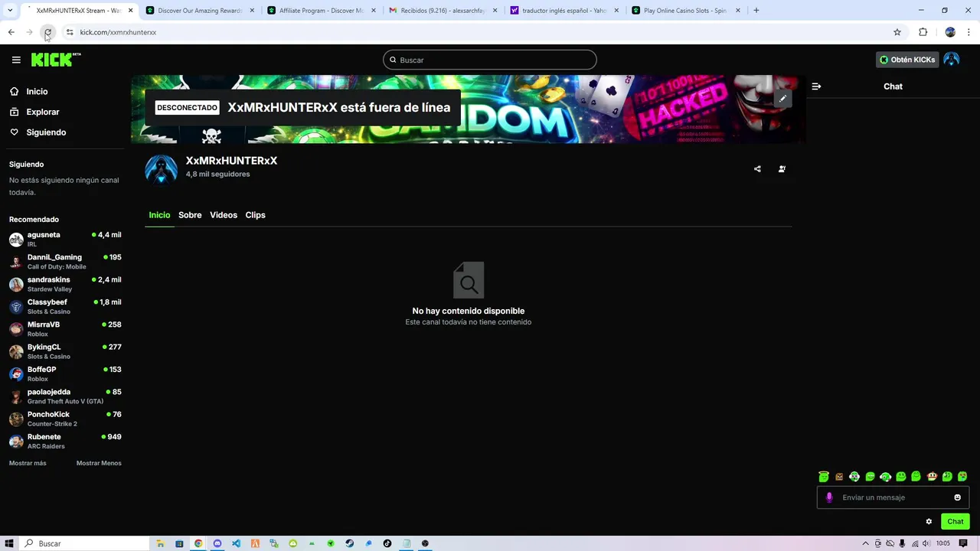Open recommended channel PonchoKick

tap(65, 419)
